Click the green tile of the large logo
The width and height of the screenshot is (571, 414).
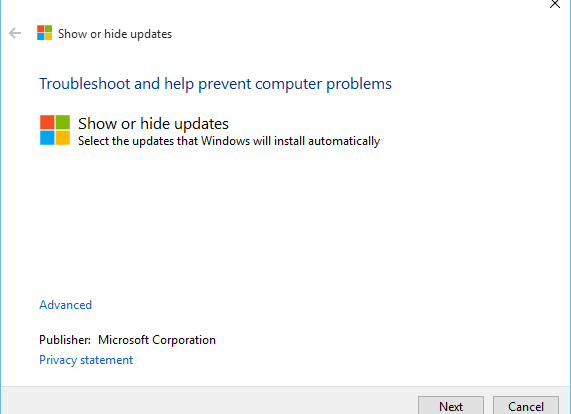click(x=63, y=122)
